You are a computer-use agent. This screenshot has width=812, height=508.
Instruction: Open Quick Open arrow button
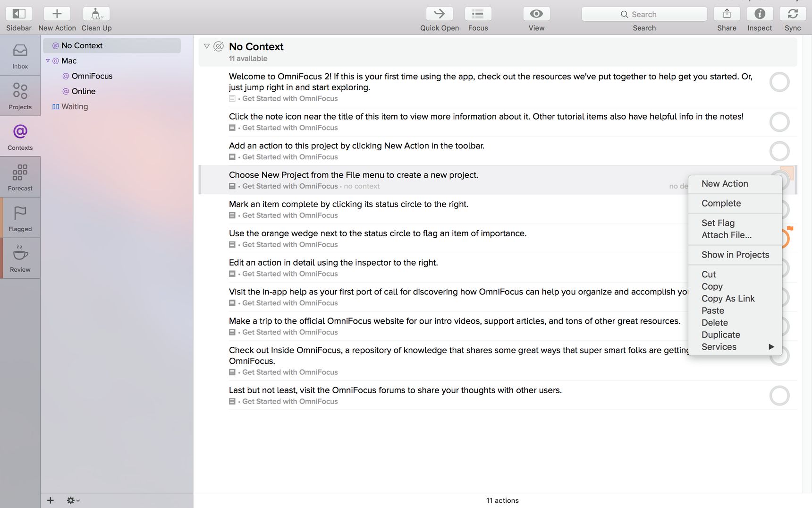coord(440,14)
